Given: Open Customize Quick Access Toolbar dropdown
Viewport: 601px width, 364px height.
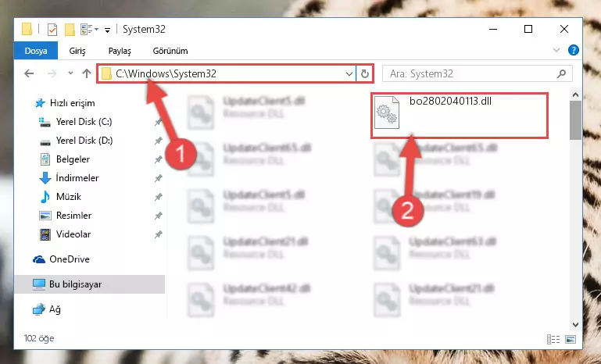Looking at the screenshot, I should pos(107,30).
